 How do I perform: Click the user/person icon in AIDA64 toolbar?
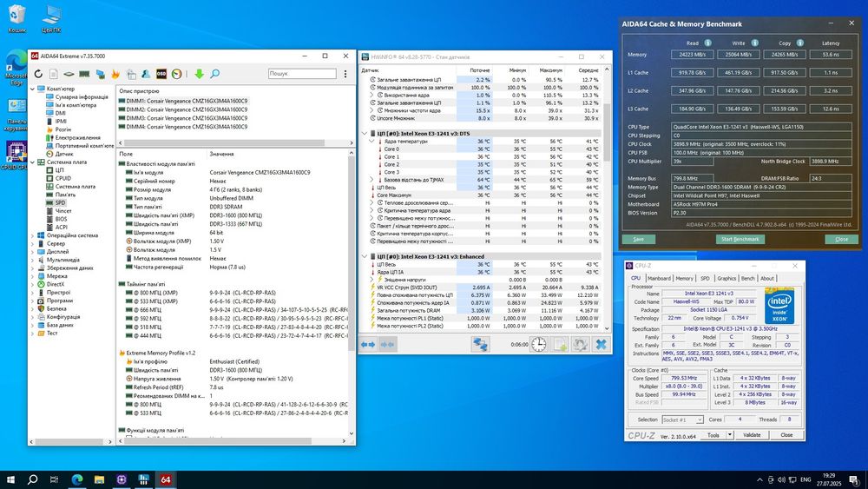pyautogui.click(x=146, y=74)
